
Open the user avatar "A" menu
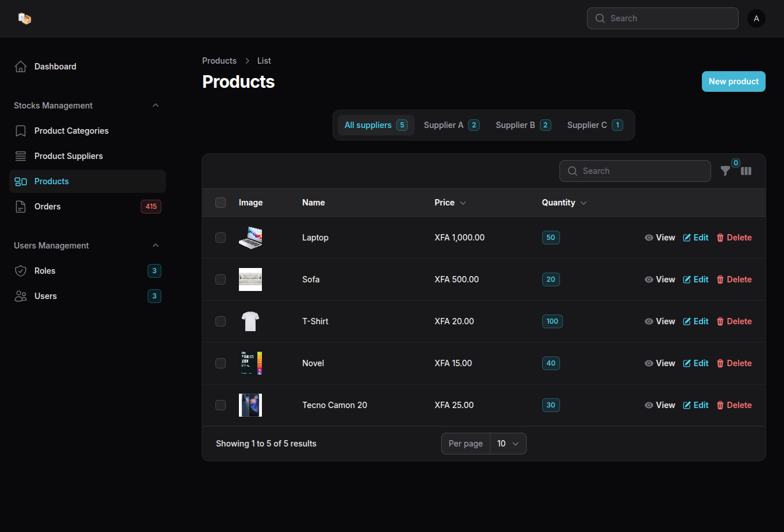pyautogui.click(x=756, y=18)
